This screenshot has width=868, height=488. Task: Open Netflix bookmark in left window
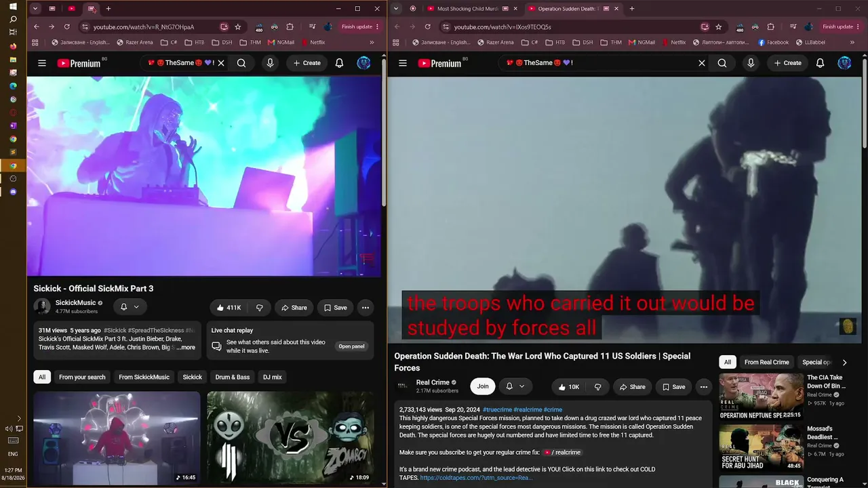(313, 42)
